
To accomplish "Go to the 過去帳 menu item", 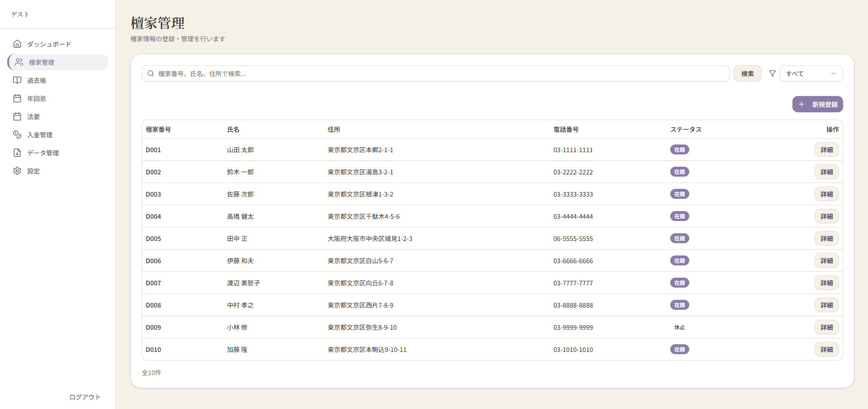I will (37, 80).
